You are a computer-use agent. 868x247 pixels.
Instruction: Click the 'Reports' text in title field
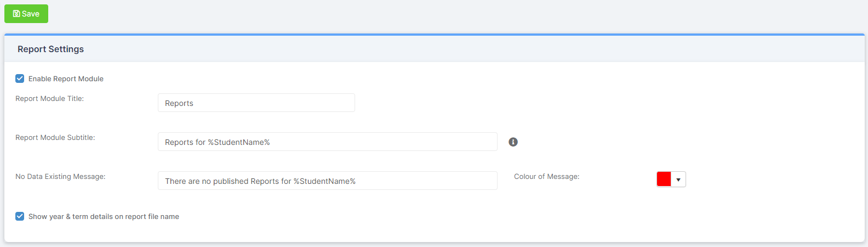tap(179, 103)
